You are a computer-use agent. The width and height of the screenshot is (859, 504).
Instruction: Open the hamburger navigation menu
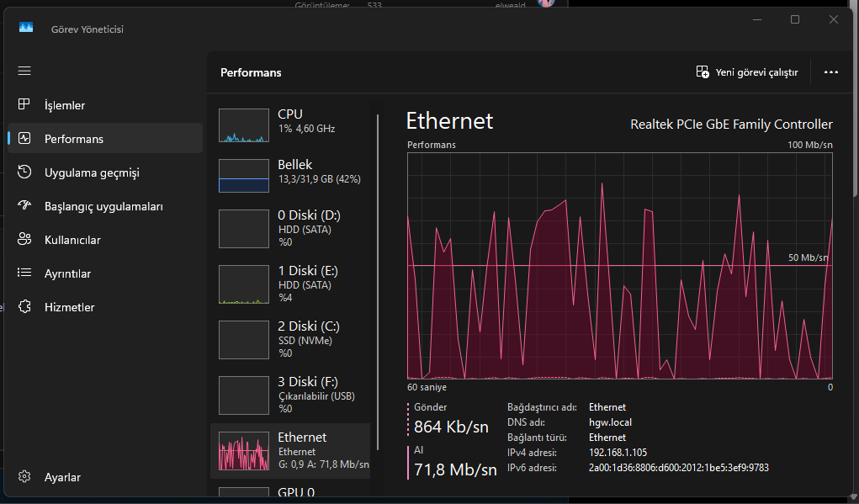tap(24, 71)
